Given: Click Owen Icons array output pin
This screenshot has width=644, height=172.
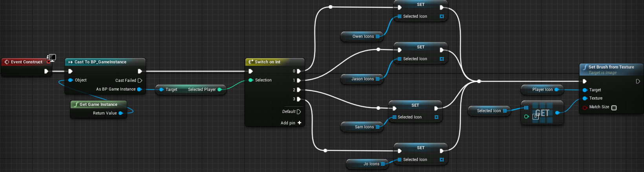Looking at the screenshot, I should click(378, 36).
